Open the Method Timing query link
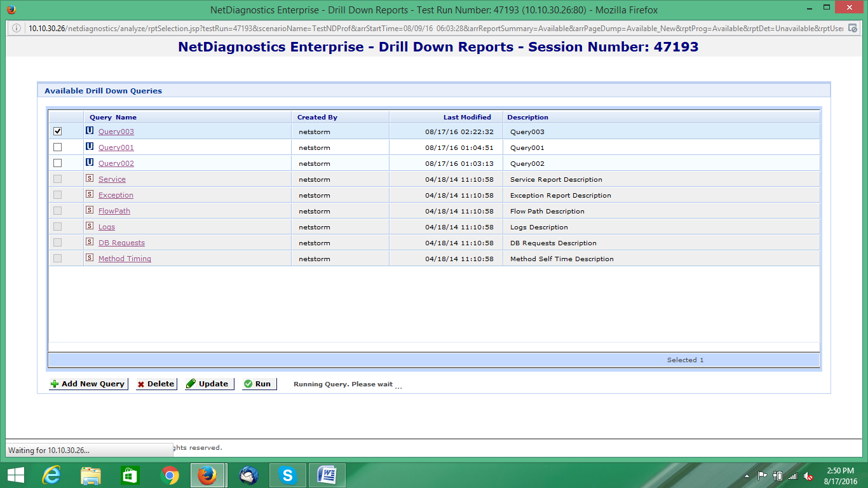Screen dimensions: 868x488 (125, 259)
